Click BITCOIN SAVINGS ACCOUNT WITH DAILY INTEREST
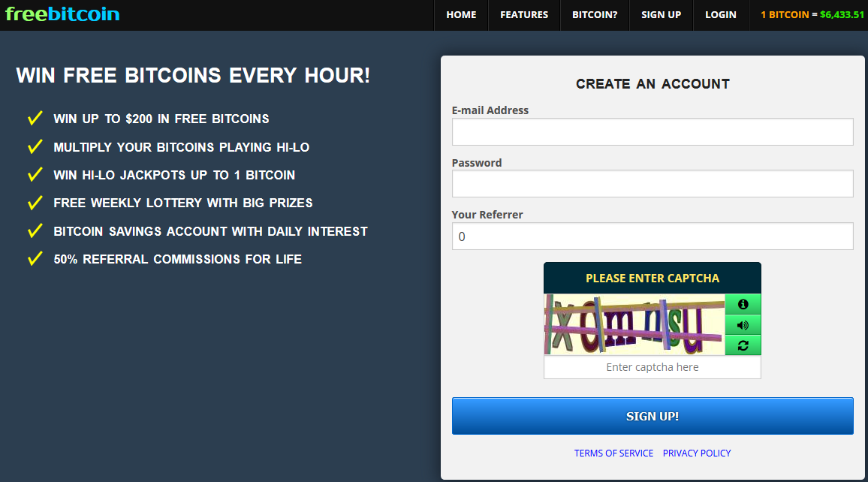This screenshot has width=868, height=482. [210, 231]
